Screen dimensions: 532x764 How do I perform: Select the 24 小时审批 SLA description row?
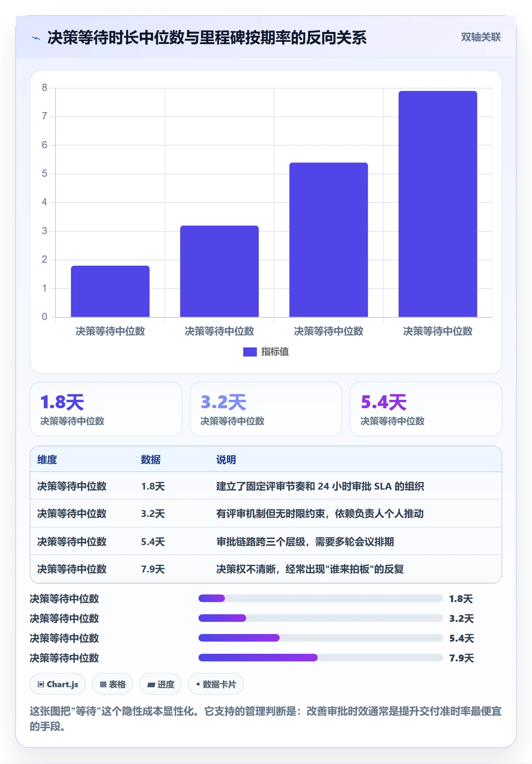pos(320,486)
